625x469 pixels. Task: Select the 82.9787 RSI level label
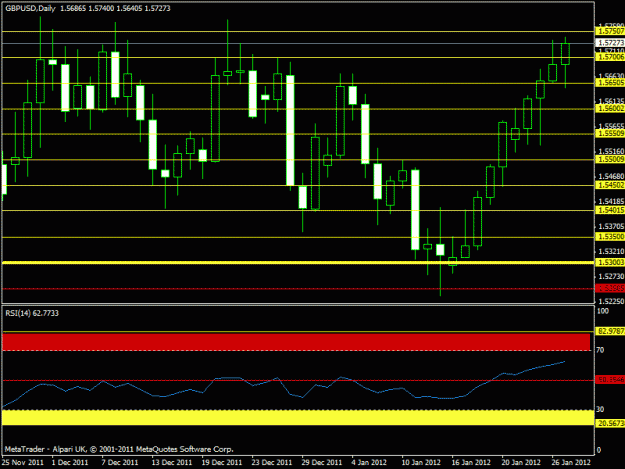coord(610,332)
